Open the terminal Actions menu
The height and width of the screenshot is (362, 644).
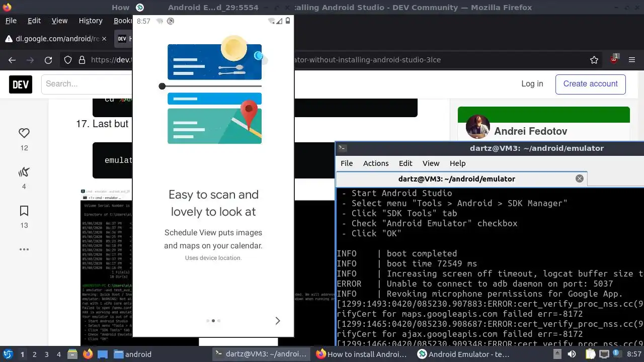376,163
